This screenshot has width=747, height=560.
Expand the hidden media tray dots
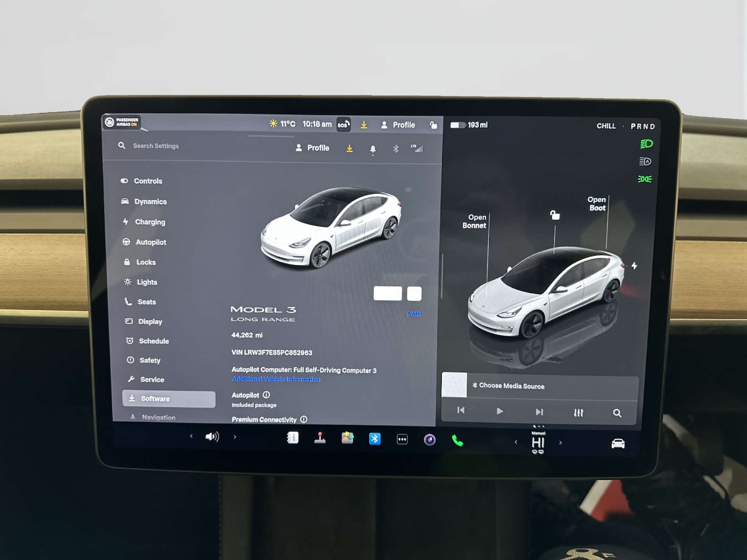point(538,426)
